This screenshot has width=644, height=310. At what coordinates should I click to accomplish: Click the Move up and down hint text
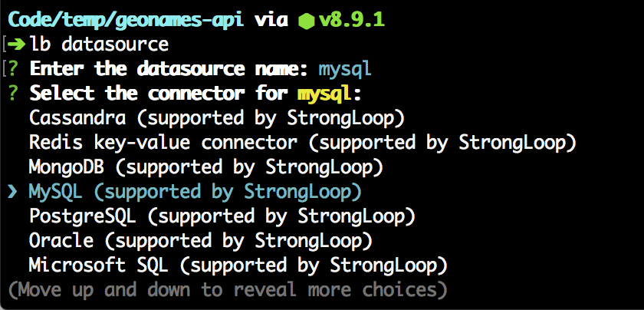tap(228, 290)
